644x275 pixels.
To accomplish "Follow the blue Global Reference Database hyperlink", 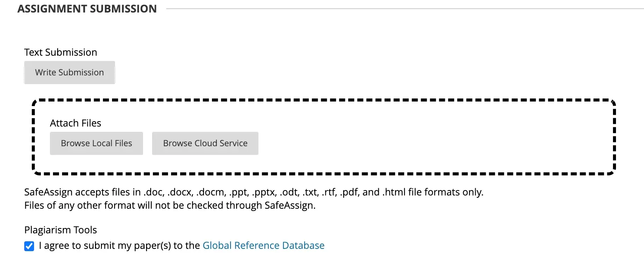I will (x=263, y=245).
